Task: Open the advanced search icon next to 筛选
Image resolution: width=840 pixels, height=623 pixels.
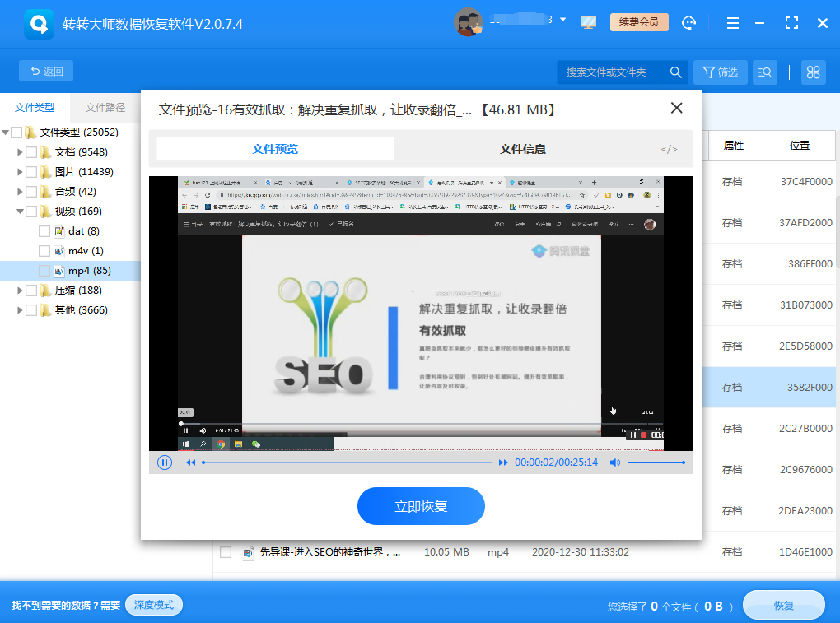Action: pos(764,72)
